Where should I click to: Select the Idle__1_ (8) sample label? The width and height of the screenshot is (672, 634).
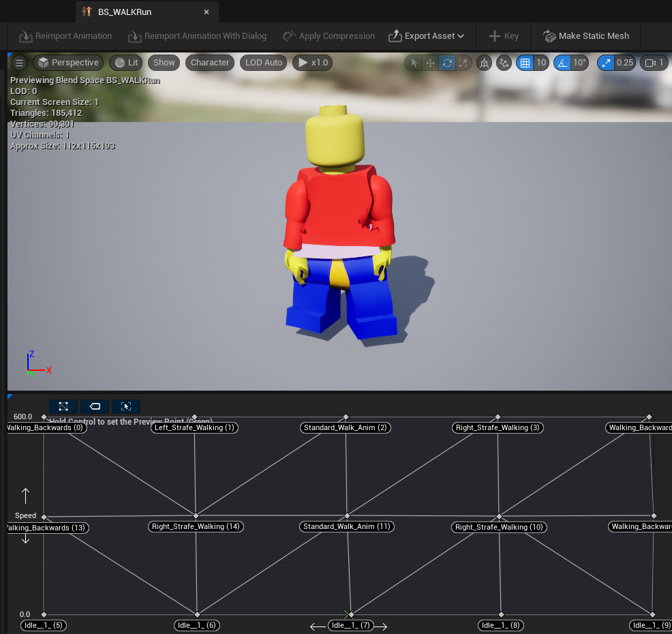click(x=501, y=625)
